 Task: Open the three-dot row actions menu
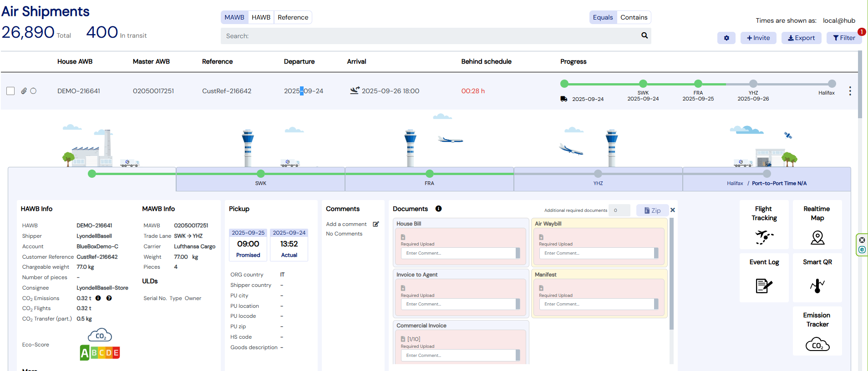pos(849,91)
